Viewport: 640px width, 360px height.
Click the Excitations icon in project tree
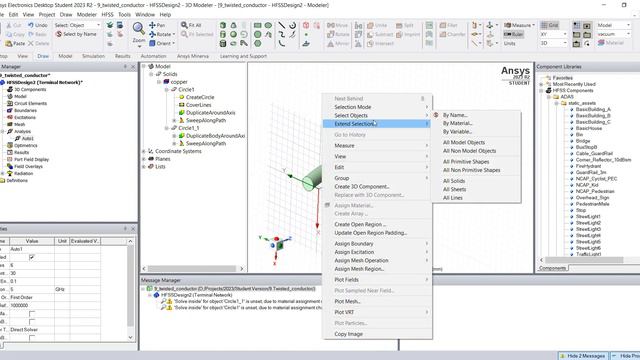coord(10,117)
